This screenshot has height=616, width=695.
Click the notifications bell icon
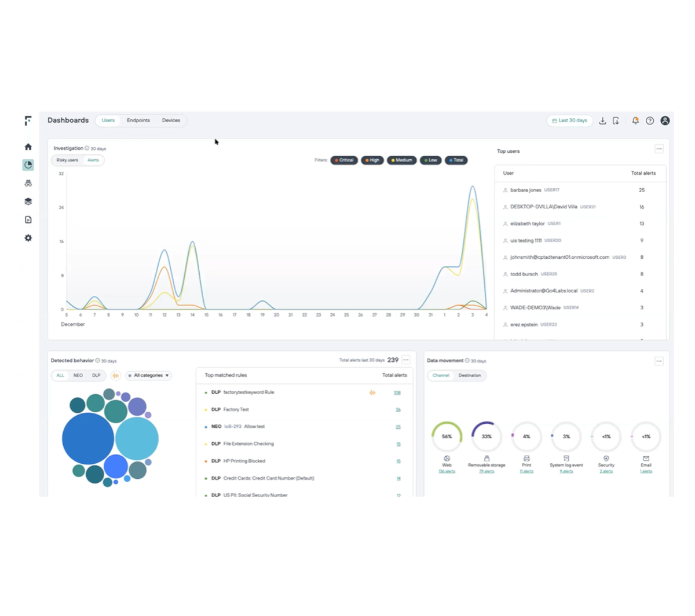[635, 120]
